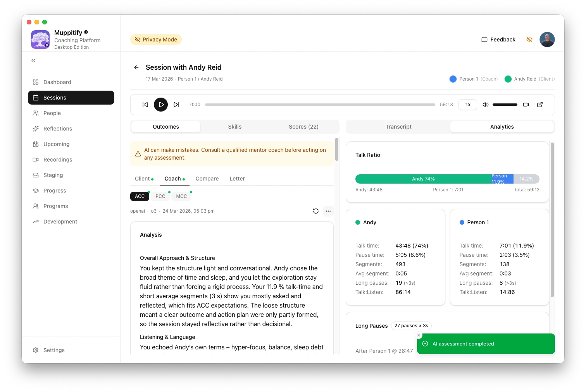This screenshot has width=586, height=392.
Task: Toggle the orange eye-off privacy icon
Action: (529, 40)
